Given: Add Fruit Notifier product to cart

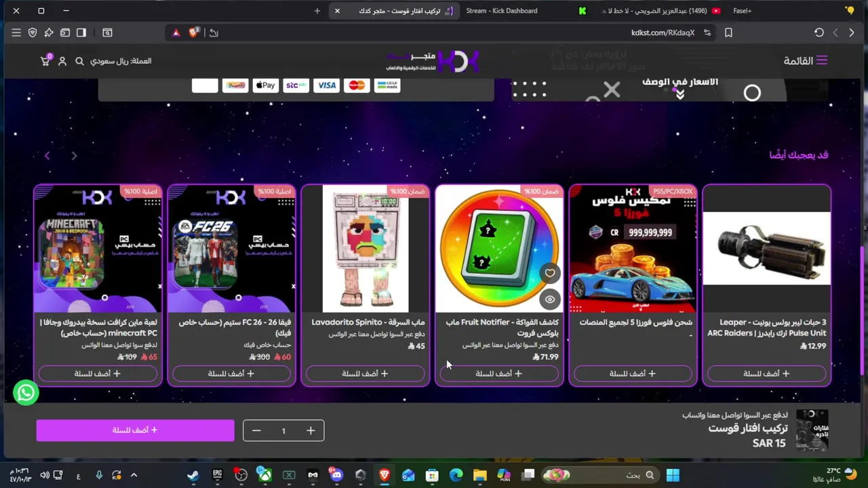Looking at the screenshot, I should point(498,373).
